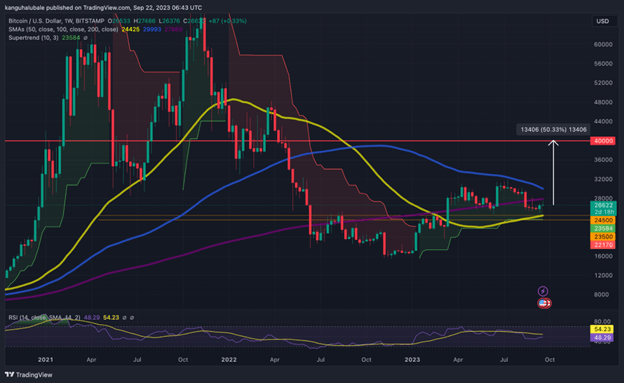Click the 52000 price axis label
The image size is (624, 383).
click(x=603, y=83)
